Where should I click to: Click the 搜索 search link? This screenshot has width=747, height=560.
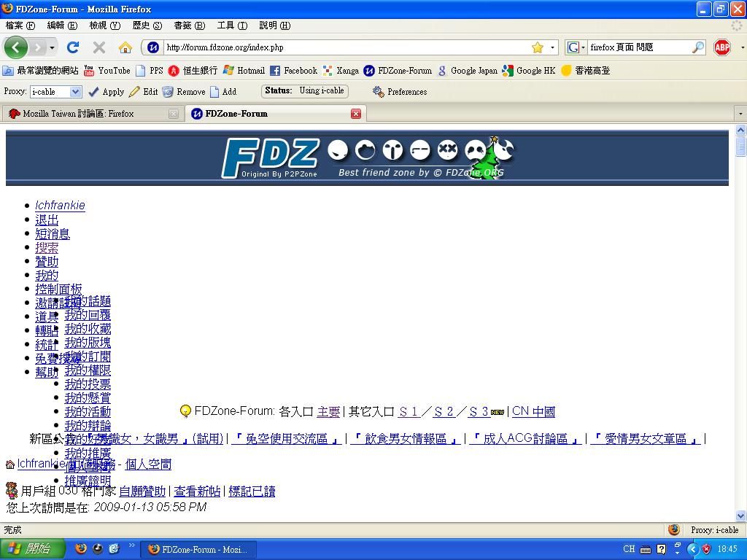(47, 248)
